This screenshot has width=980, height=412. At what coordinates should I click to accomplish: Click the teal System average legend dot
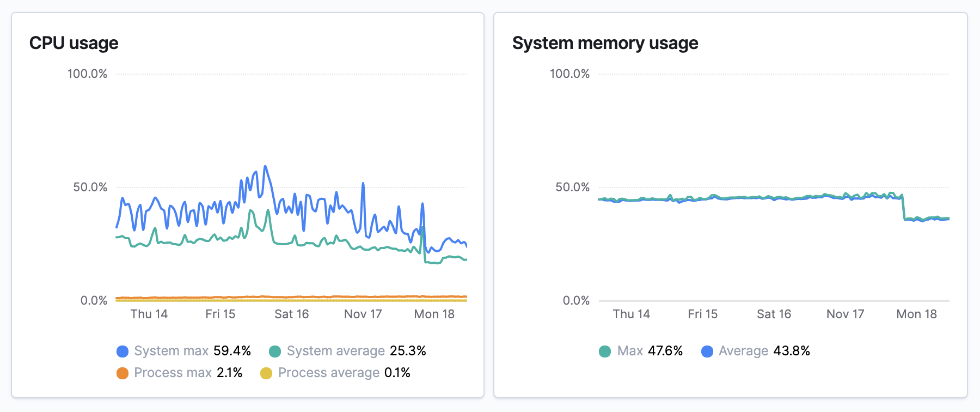275,352
